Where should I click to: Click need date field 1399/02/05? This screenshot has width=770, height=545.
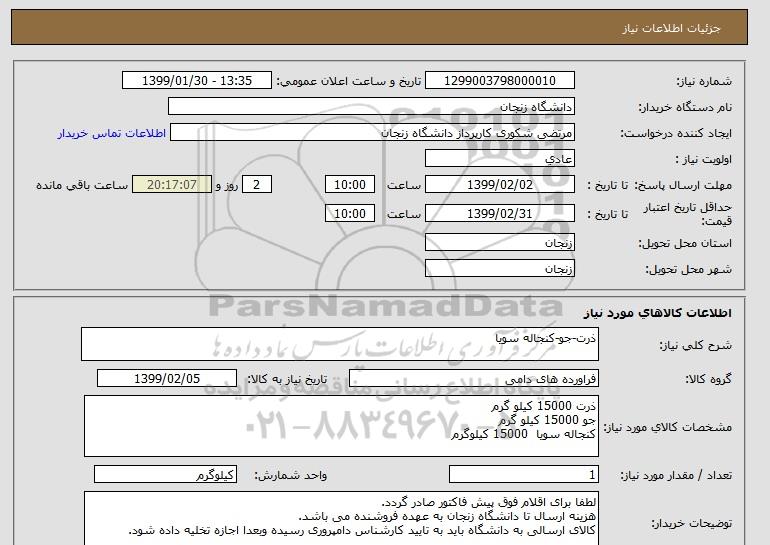tap(167, 379)
